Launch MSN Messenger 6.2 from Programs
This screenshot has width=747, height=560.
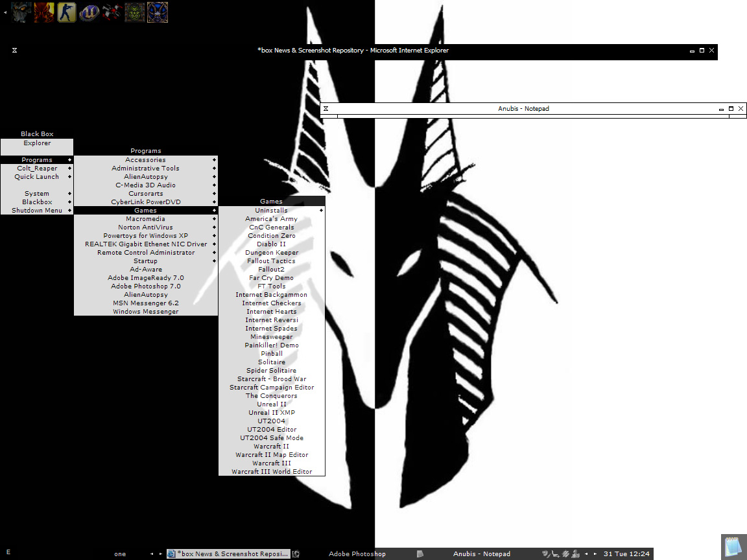[x=146, y=303]
